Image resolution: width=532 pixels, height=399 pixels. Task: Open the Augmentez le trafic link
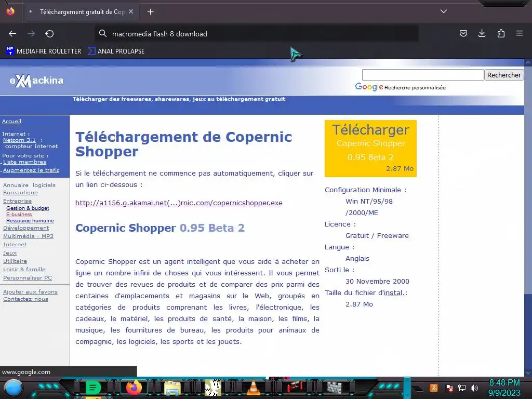tap(31, 170)
